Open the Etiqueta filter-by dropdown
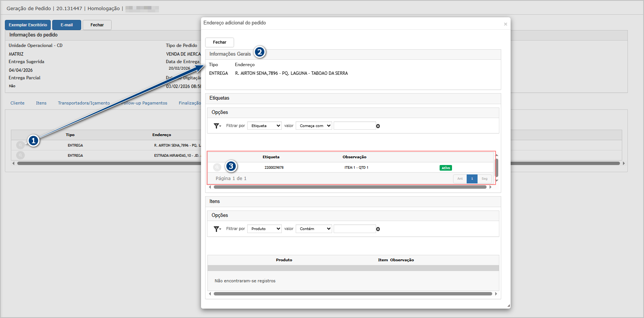This screenshot has width=644, height=318. (x=265, y=126)
